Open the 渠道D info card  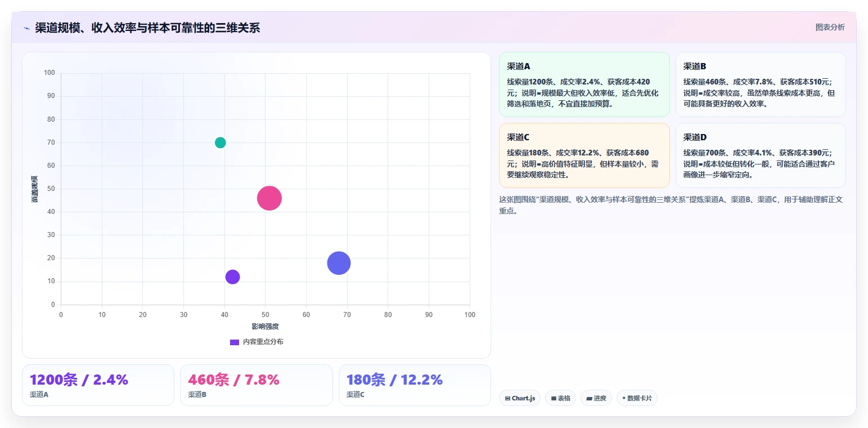tap(761, 155)
